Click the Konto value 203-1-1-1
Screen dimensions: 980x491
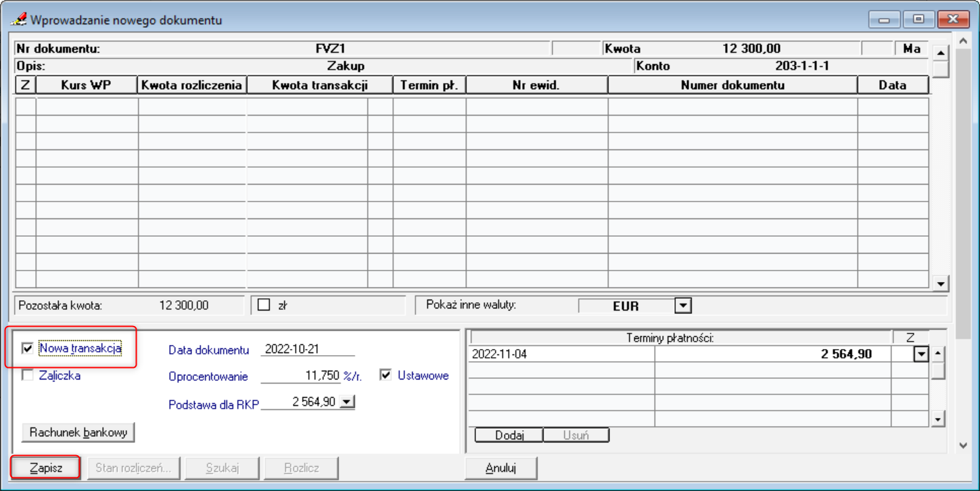click(x=802, y=66)
